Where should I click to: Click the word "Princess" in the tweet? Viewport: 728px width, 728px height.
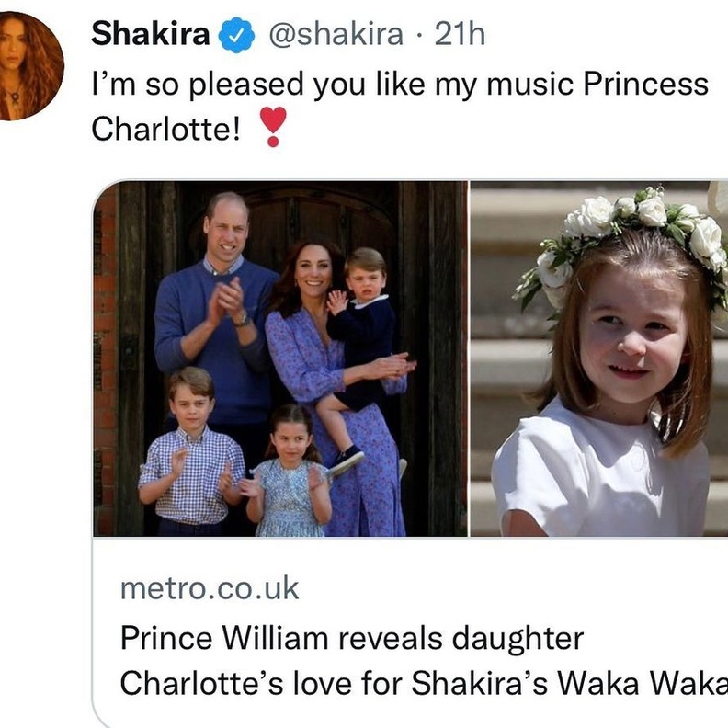pos(646,85)
